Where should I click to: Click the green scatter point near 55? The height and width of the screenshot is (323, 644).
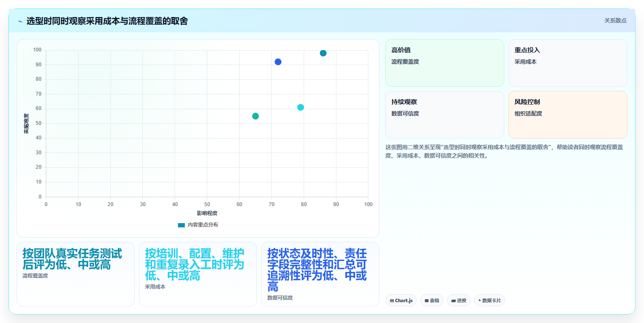click(255, 116)
